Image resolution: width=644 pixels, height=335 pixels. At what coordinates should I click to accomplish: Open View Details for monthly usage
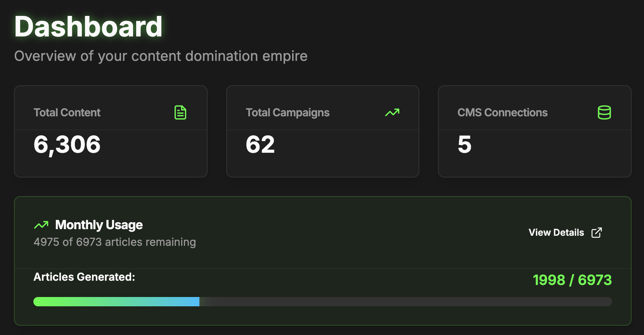pyautogui.click(x=565, y=233)
